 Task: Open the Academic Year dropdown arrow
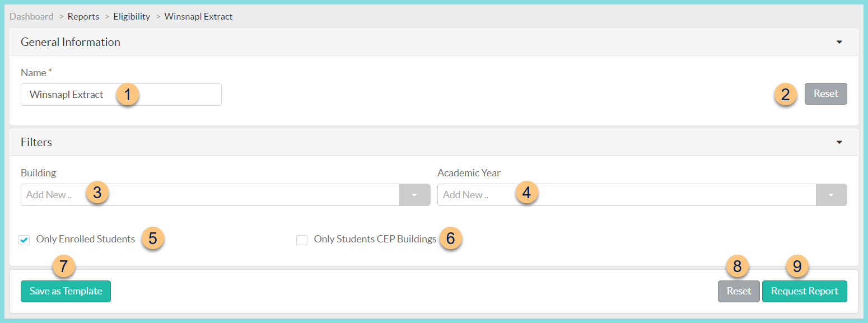tap(832, 194)
